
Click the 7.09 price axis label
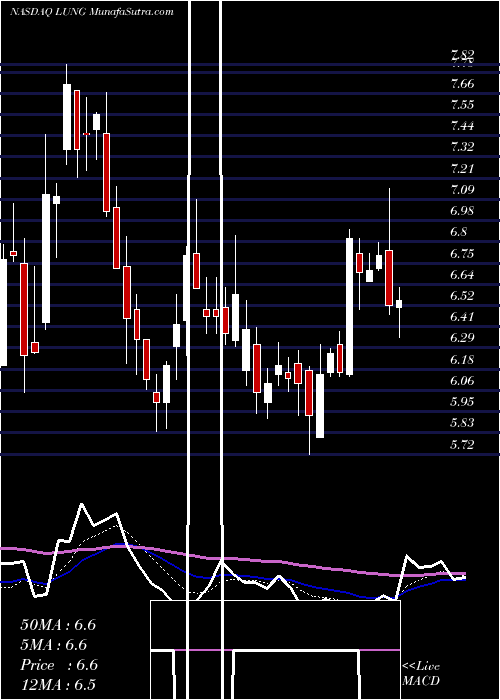[462, 190]
